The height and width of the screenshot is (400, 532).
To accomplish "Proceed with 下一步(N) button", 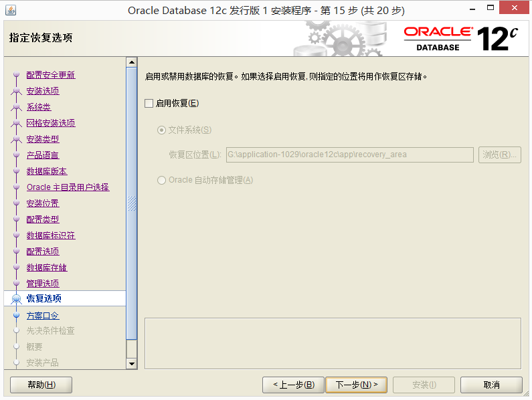I will pos(356,385).
